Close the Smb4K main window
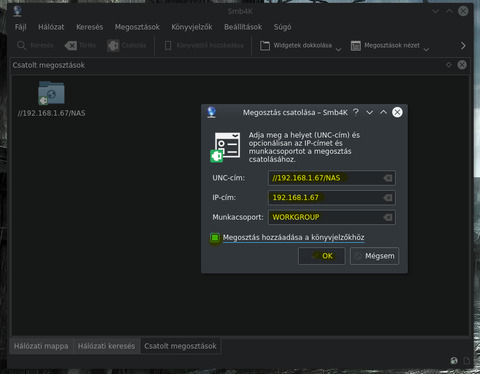The image size is (480, 374). 463,11
